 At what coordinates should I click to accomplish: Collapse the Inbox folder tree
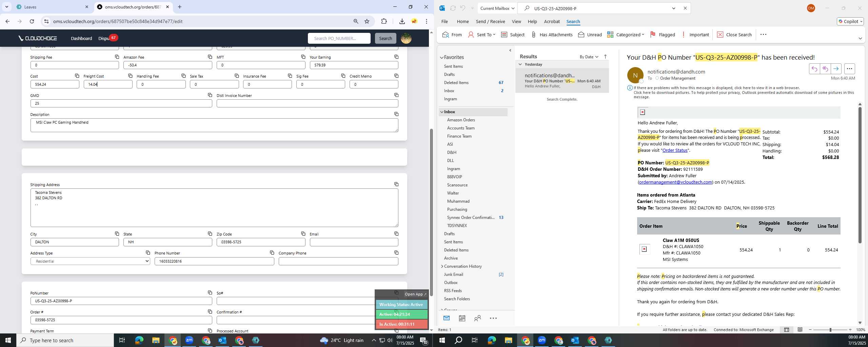pos(442,112)
